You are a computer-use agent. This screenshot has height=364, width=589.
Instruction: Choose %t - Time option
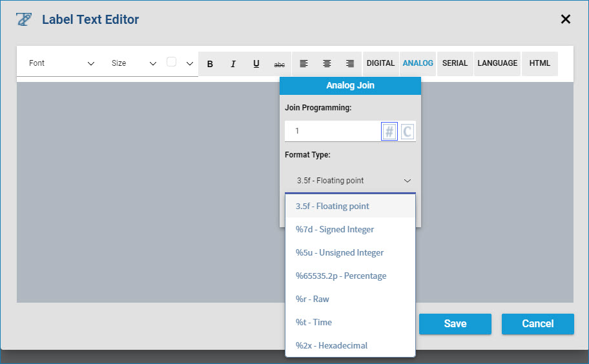tap(350, 322)
